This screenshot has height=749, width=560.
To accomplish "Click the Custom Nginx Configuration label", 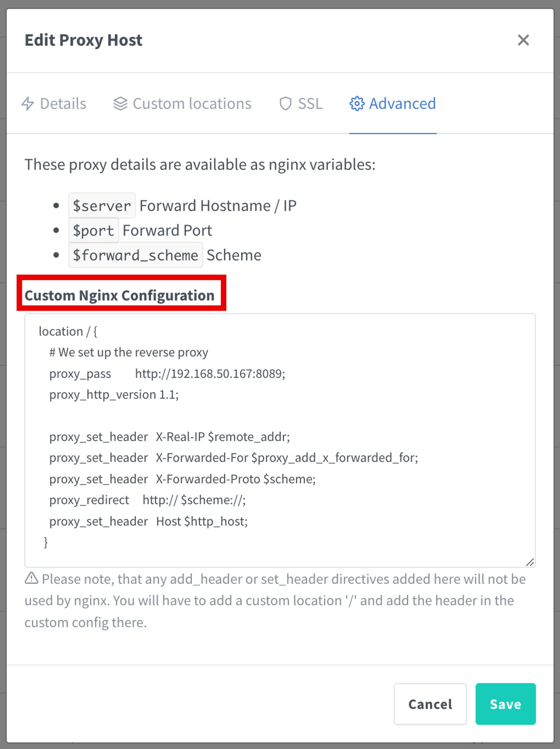I will pos(120,295).
